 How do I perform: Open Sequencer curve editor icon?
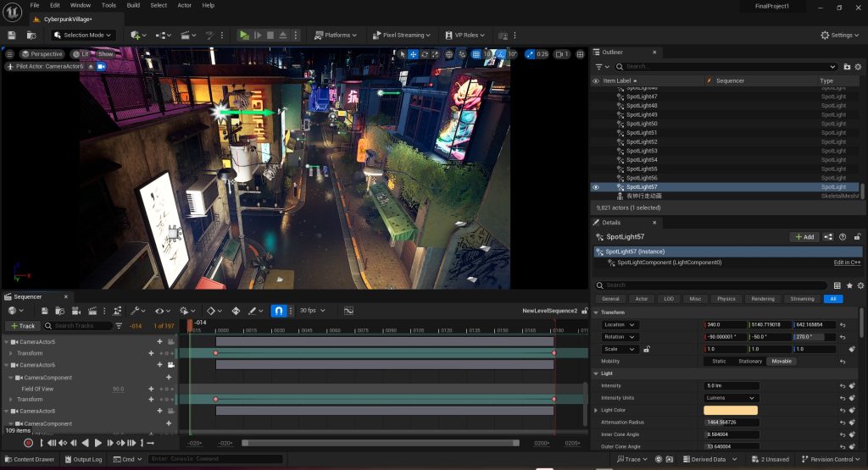click(348, 311)
